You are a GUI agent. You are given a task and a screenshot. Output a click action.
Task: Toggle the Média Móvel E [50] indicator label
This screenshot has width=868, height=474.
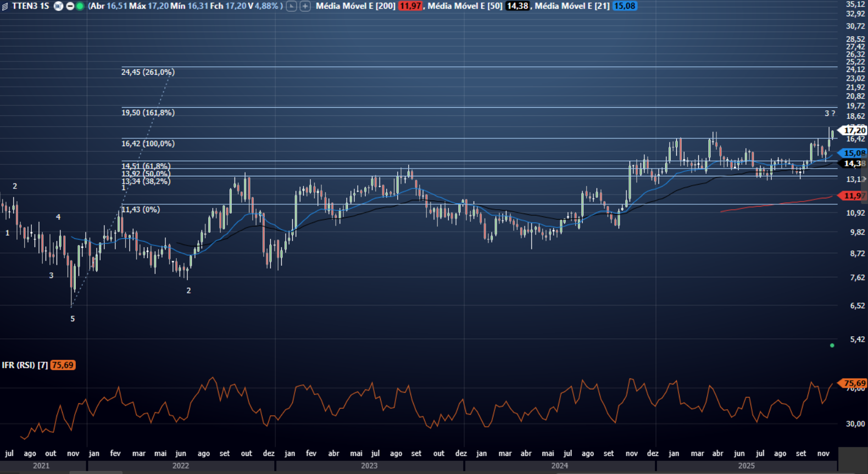[465, 6]
